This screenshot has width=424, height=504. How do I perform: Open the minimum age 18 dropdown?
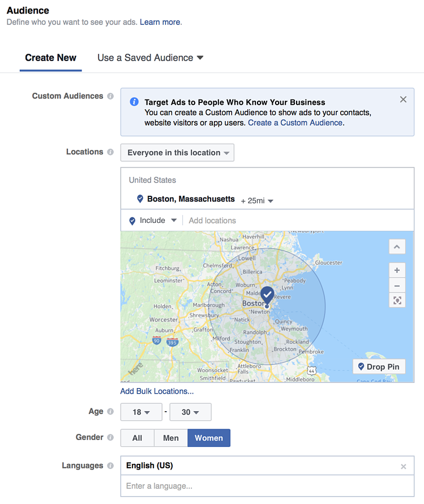tap(141, 412)
